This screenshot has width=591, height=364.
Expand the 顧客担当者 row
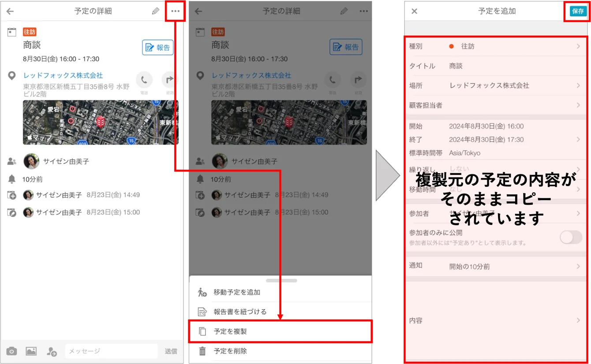coord(496,105)
